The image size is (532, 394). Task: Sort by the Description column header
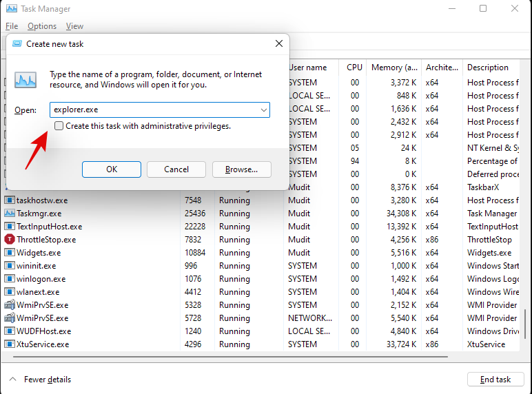point(488,67)
